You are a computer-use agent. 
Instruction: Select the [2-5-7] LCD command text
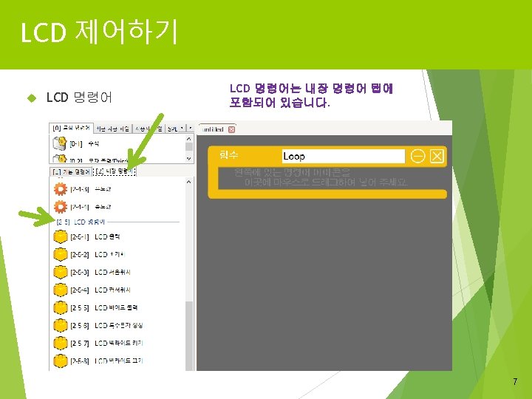[x=106, y=343]
